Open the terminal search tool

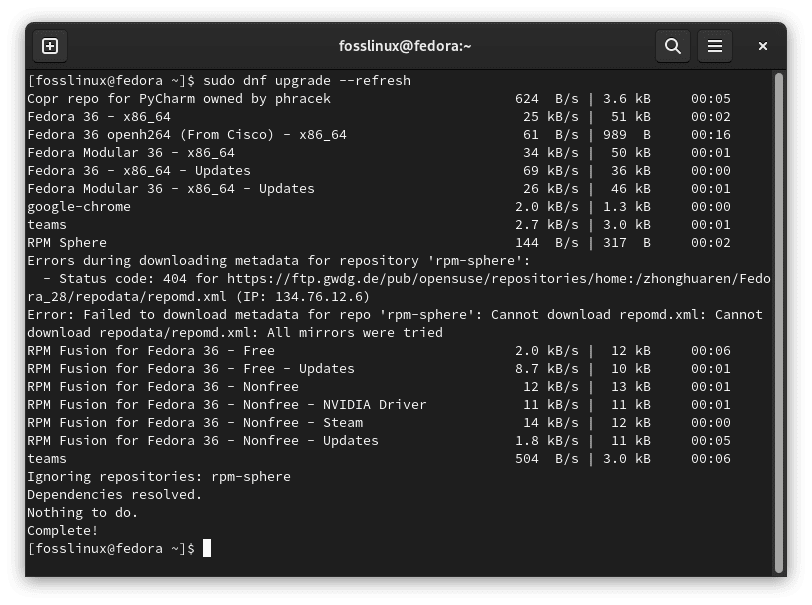coord(672,46)
